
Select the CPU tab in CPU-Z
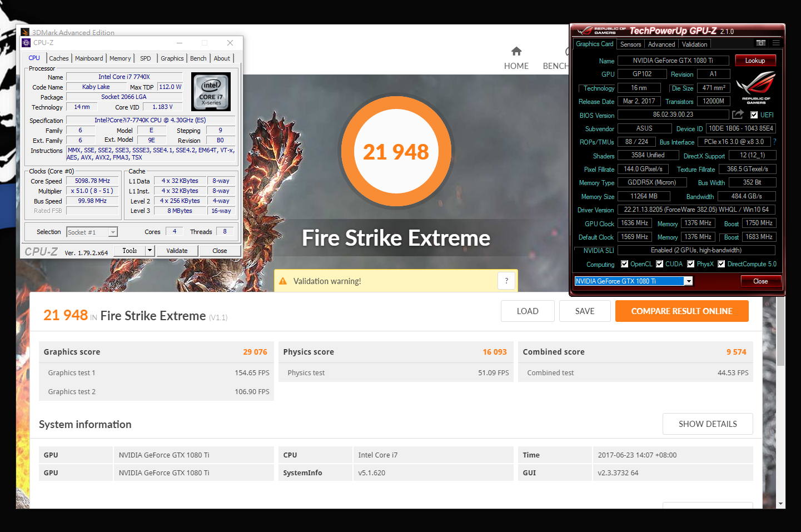tap(34, 58)
